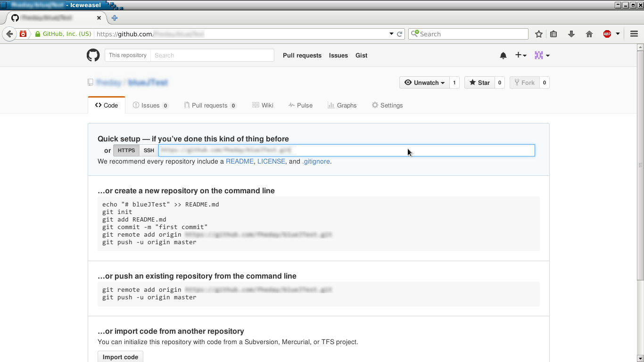Viewport: 644px width, 362px height.
Task: Click the browser Home icon
Action: [x=589, y=33]
